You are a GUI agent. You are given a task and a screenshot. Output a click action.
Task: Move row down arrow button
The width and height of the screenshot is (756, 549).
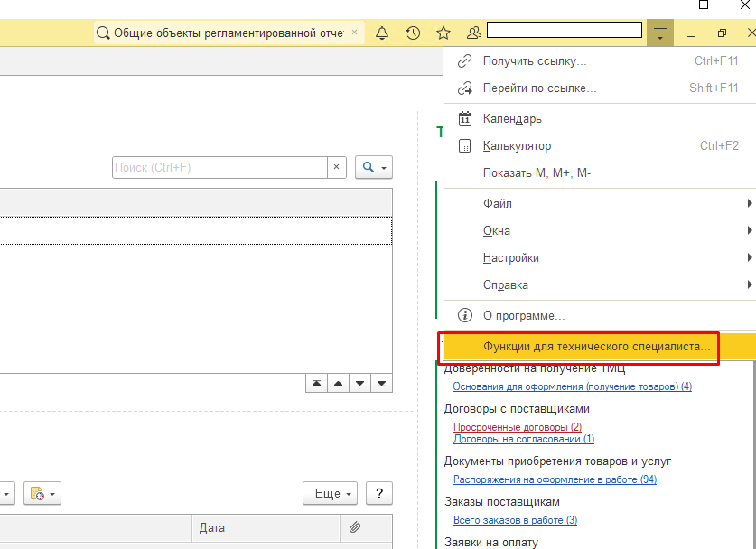(x=359, y=383)
